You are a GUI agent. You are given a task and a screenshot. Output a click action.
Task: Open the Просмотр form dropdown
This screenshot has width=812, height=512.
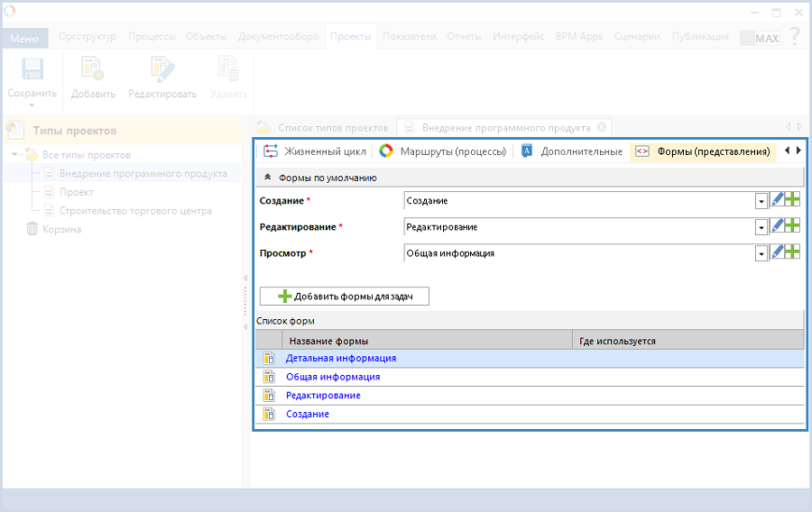click(761, 253)
